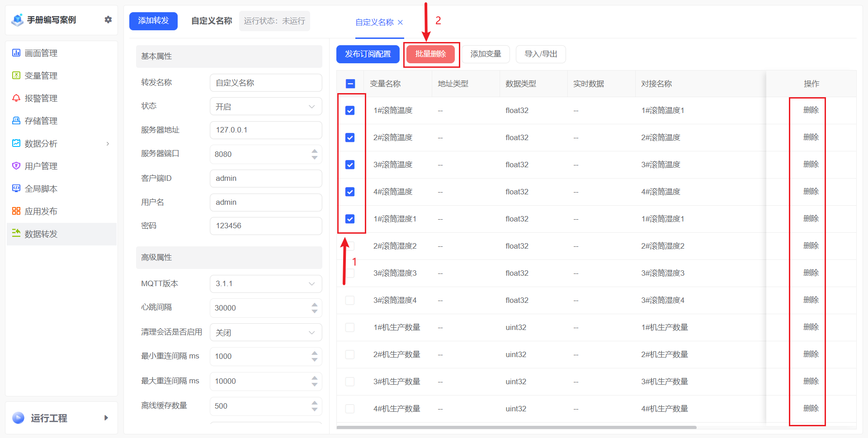868x438 pixels.
Task: Open the MQTT版本 dropdown
Action: point(265,283)
